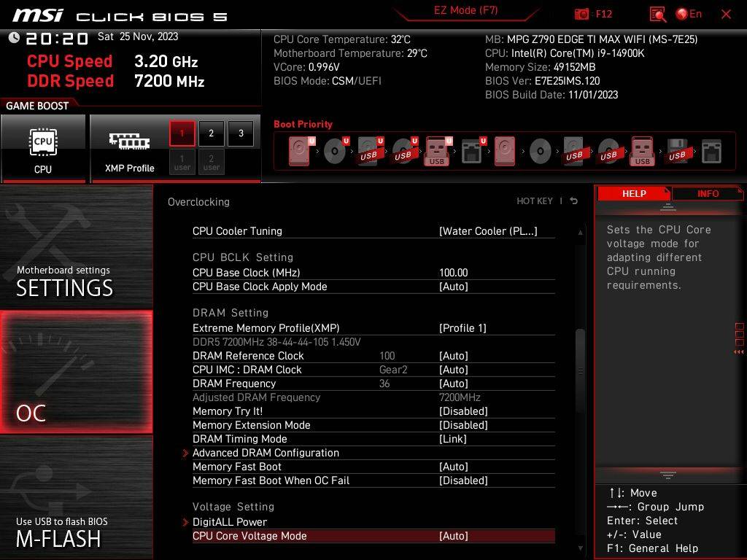Screen dimensions: 747x560
Task: Open Memory Fast Boot Auto dropdown
Action: (454, 466)
